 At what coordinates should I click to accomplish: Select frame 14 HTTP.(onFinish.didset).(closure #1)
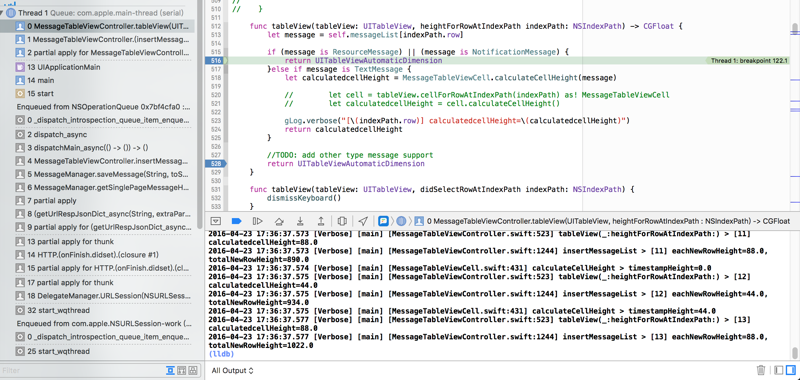click(x=97, y=255)
